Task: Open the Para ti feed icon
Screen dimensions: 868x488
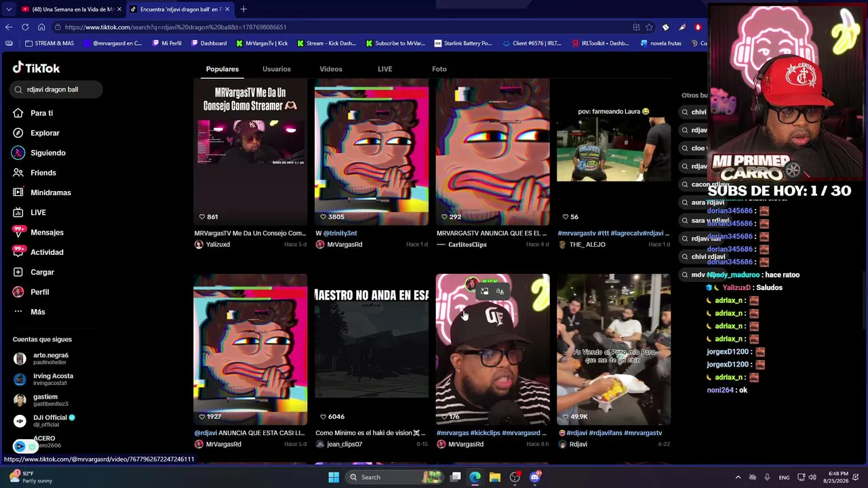Action: pos(18,113)
